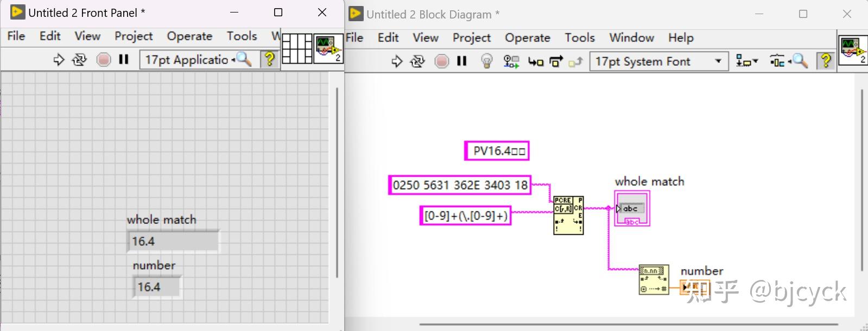Open Tools menu in Front Panel
The width and height of the screenshot is (868, 331).
tap(242, 36)
